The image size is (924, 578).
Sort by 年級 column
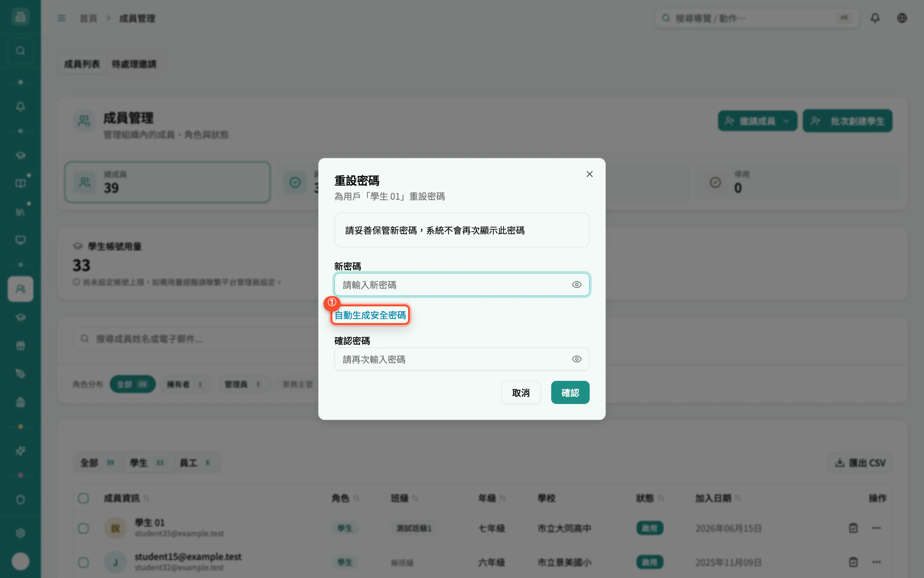point(492,498)
